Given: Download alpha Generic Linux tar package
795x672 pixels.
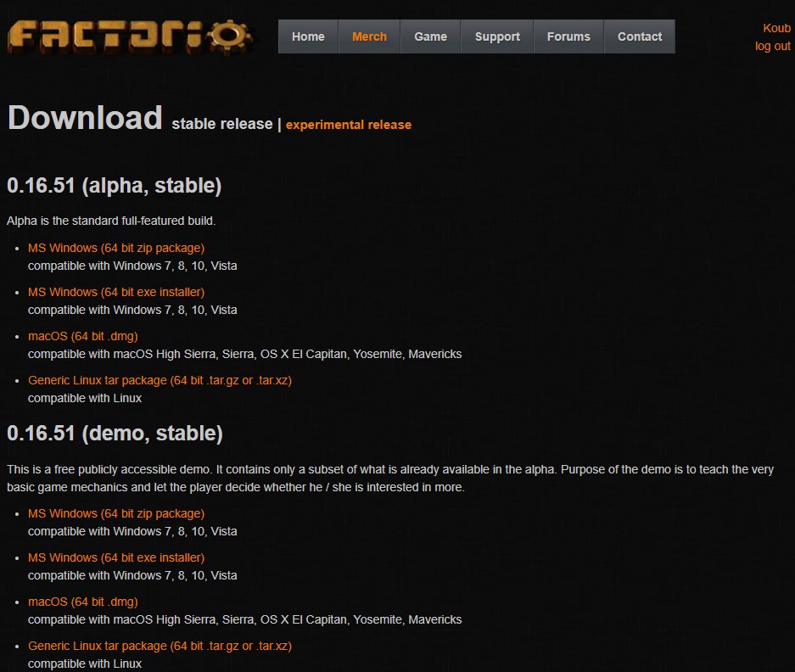Looking at the screenshot, I should click(x=160, y=380).
